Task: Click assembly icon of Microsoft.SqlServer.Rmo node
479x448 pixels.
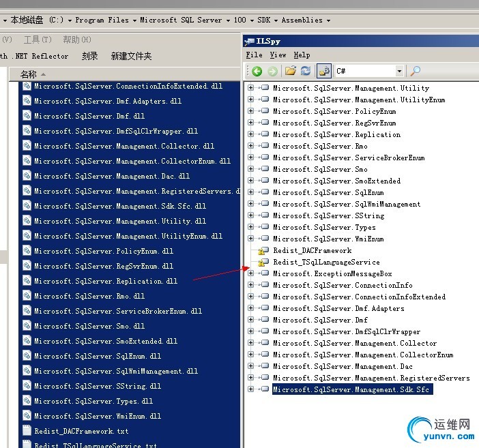Action: click(x=265, y=146)
